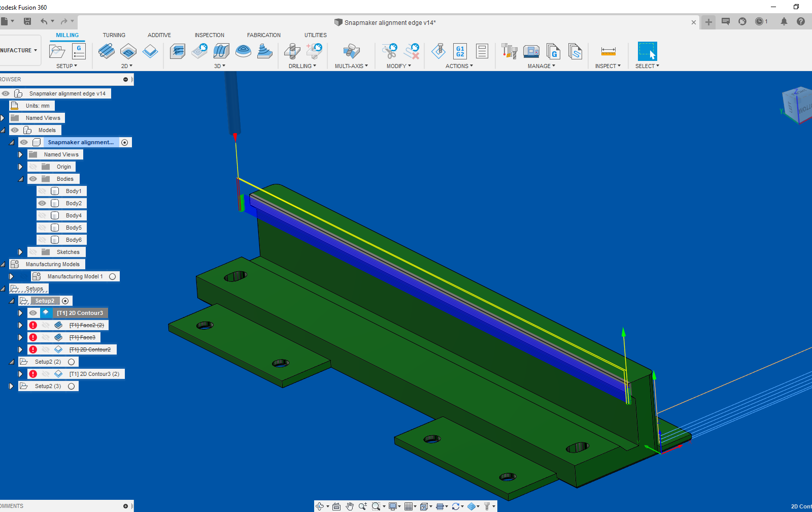Open the INSPECTION ribbon tab

210,35
